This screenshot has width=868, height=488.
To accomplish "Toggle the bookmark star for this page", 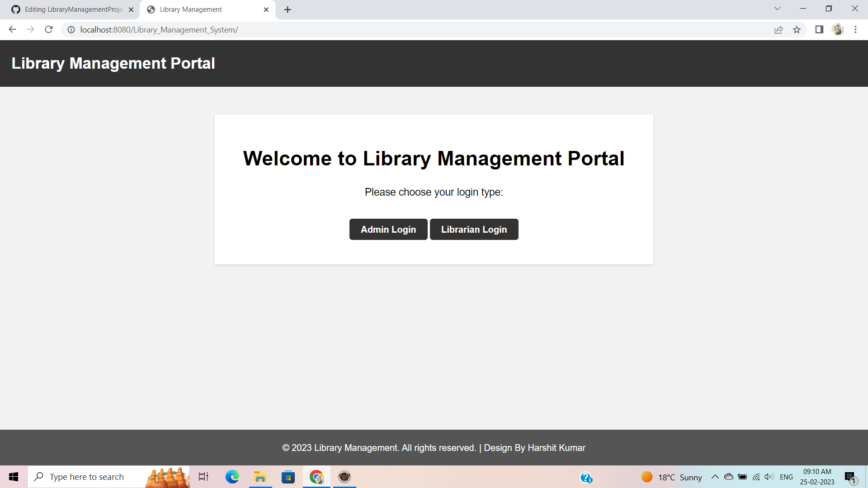I will point(797,29).
